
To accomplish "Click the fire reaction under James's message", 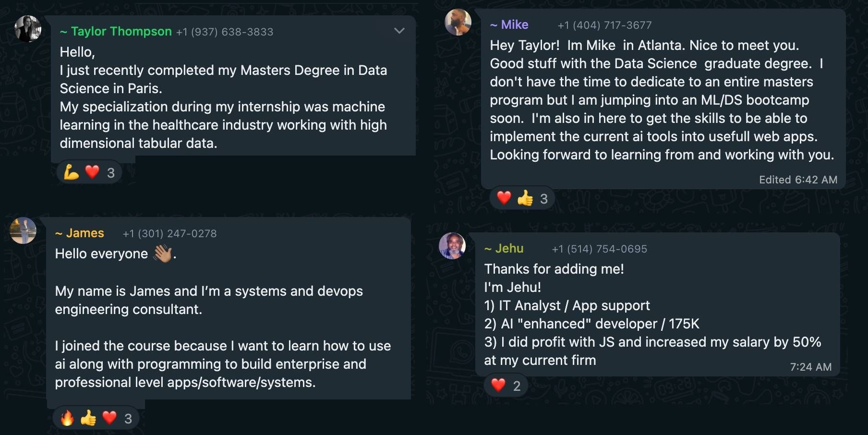I will coord(67,418).
